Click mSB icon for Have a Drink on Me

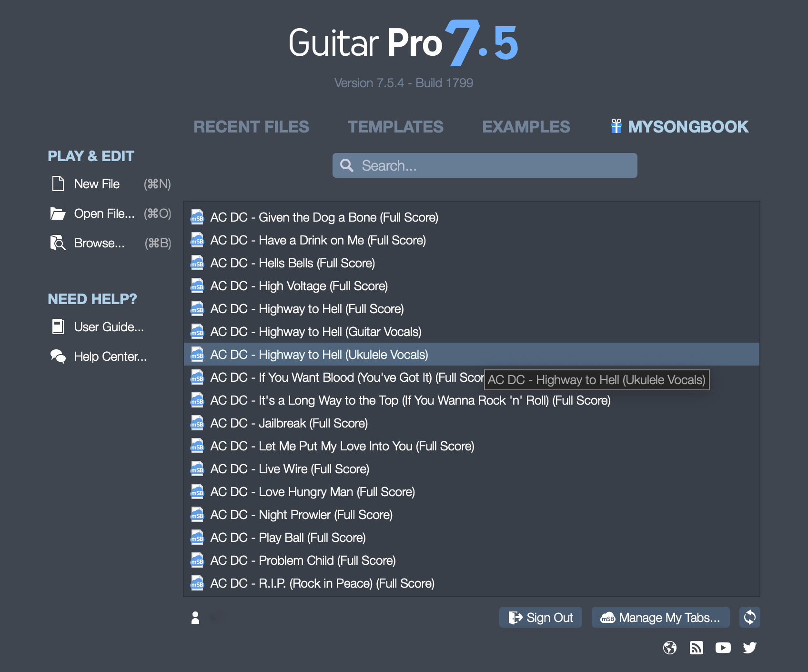click(197, 240)
